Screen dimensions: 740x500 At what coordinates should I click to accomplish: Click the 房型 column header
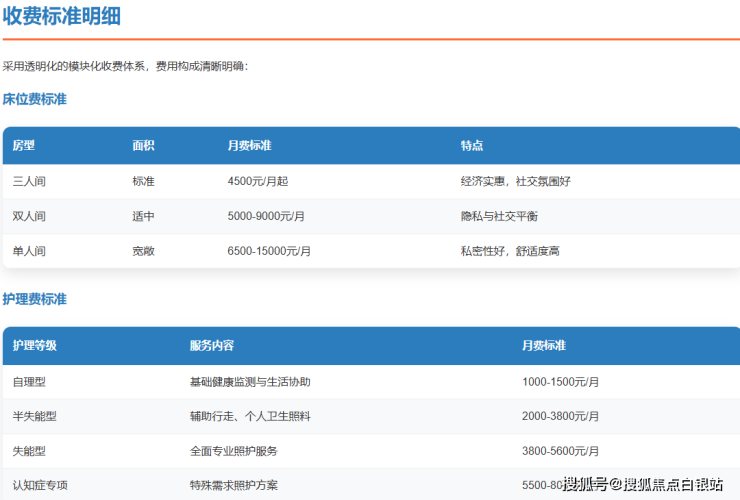coord(23,146)
